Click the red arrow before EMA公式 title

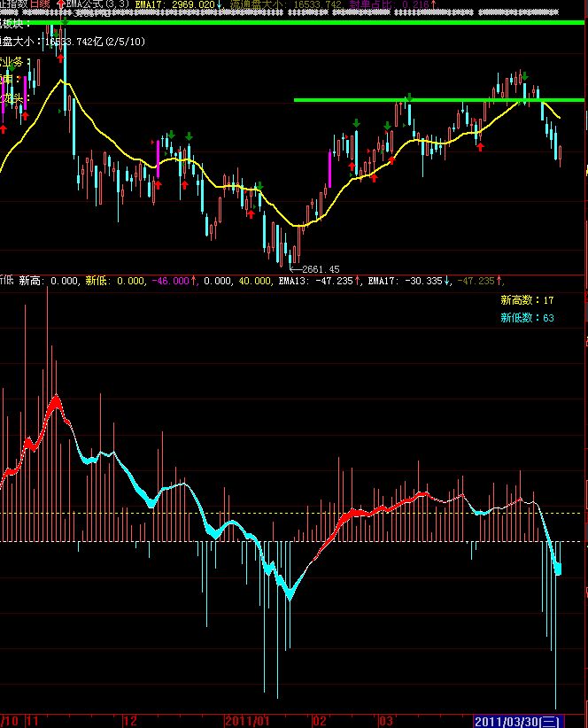61,4
